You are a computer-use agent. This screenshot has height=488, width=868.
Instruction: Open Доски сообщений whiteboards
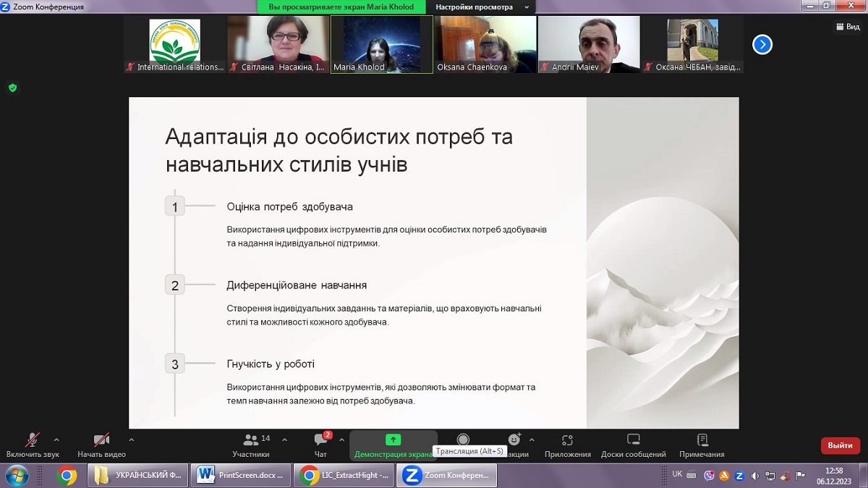click(633, 445)
